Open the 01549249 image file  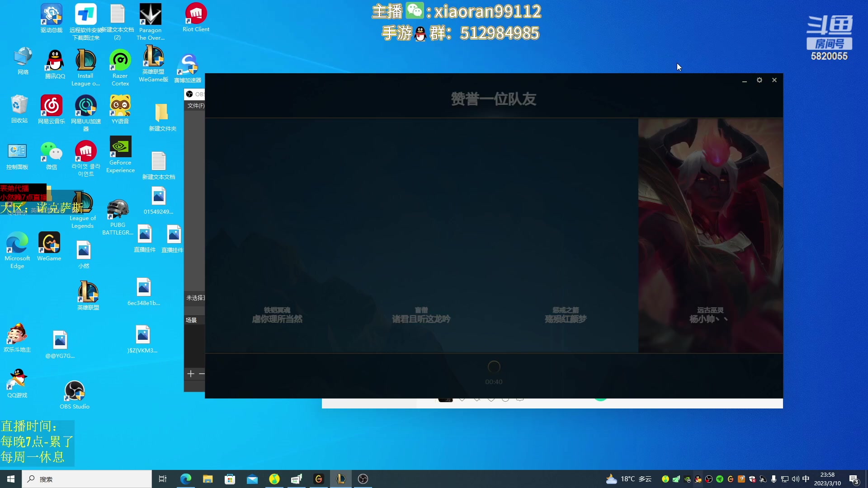pyautogui.click(x=158, y=201)
